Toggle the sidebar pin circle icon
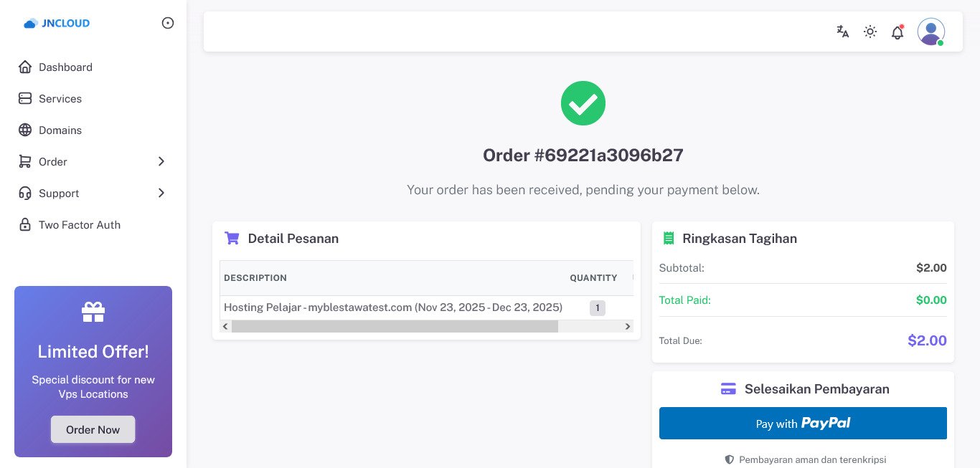The image size is (980, 468). click(x=168, y=23)
